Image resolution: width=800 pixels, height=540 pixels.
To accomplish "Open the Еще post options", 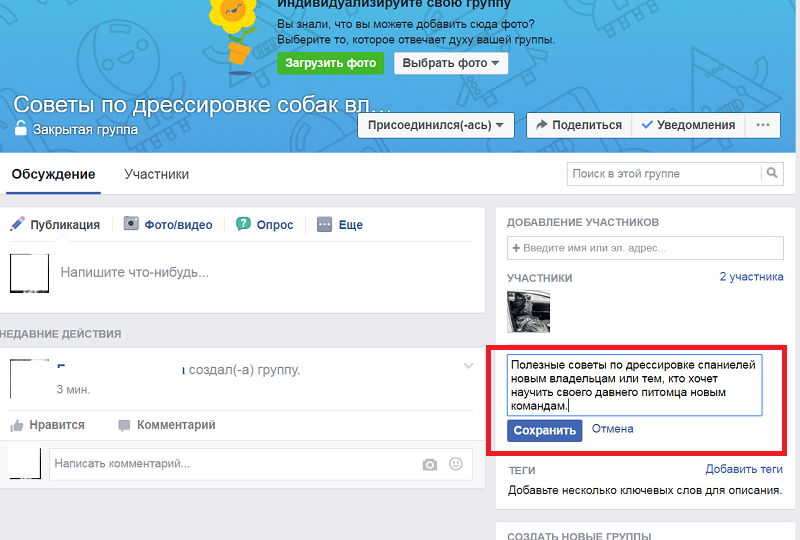I will coord(340,225).
